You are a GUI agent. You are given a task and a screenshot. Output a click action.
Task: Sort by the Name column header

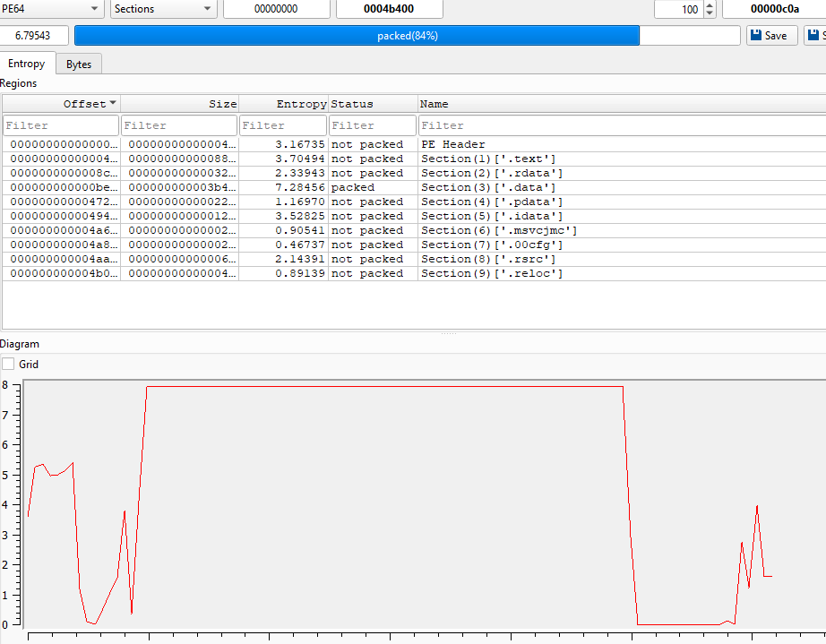pos(622,104)
